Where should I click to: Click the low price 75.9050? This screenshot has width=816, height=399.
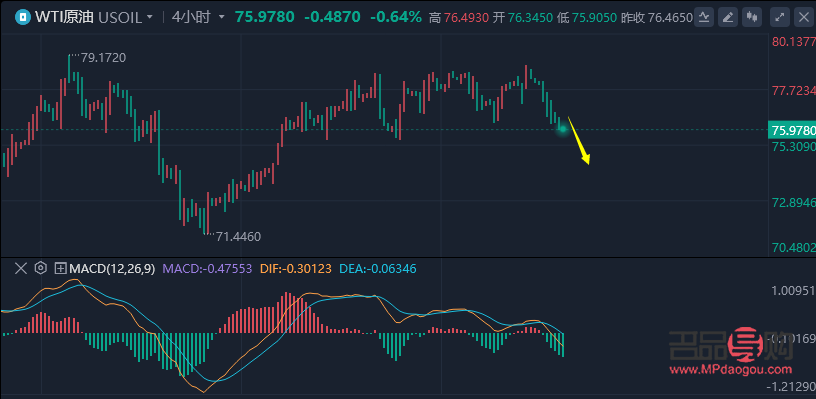594,18
